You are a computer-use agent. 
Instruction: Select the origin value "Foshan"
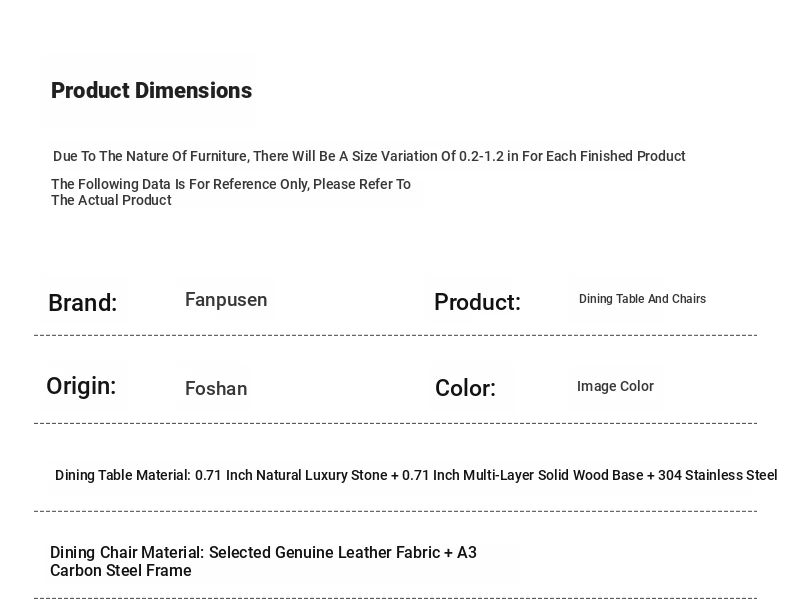click(x=216, y=389)
